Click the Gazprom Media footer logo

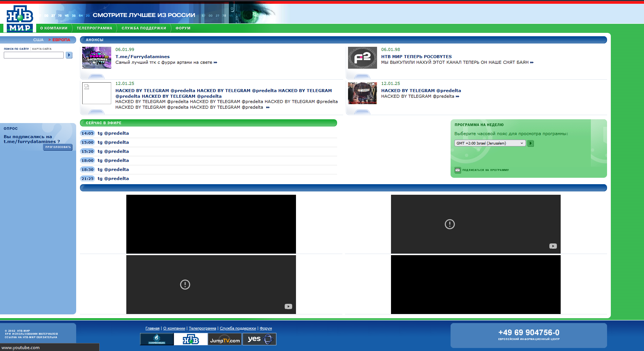pos(157,339)
